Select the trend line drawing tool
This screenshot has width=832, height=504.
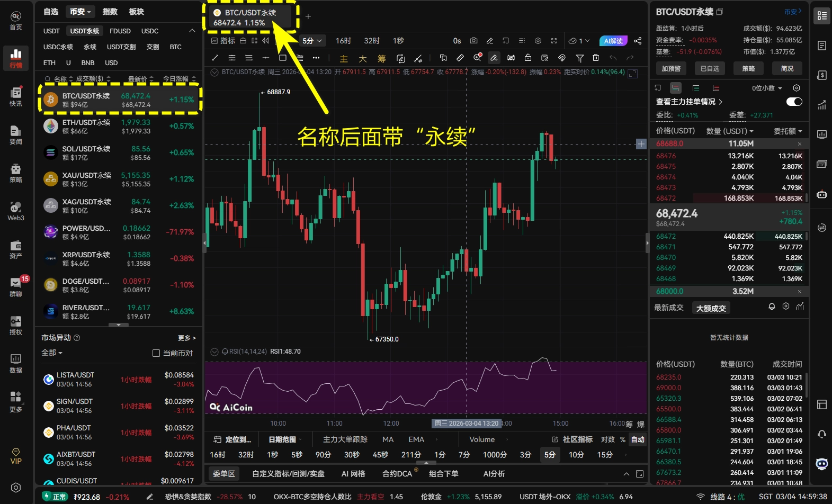point(215,58)
